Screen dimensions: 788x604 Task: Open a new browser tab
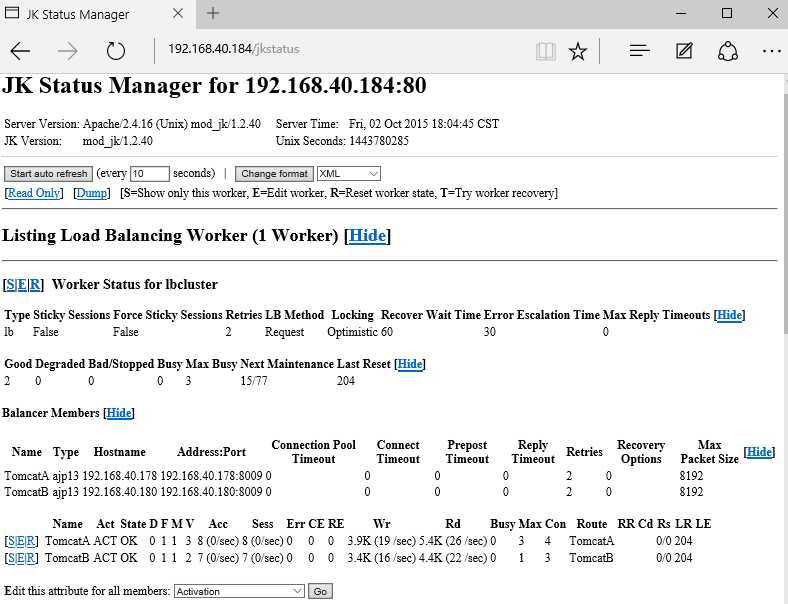[x=213, y=13]
